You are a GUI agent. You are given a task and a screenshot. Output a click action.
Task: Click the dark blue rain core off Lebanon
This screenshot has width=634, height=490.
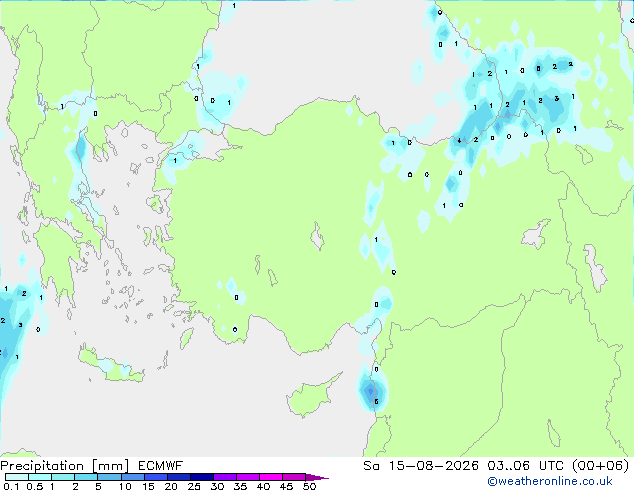point(370,391)
